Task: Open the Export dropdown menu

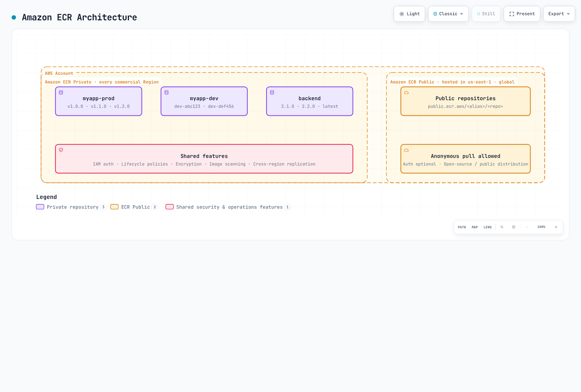Action: pyautogui.click(x=559, y=14)
